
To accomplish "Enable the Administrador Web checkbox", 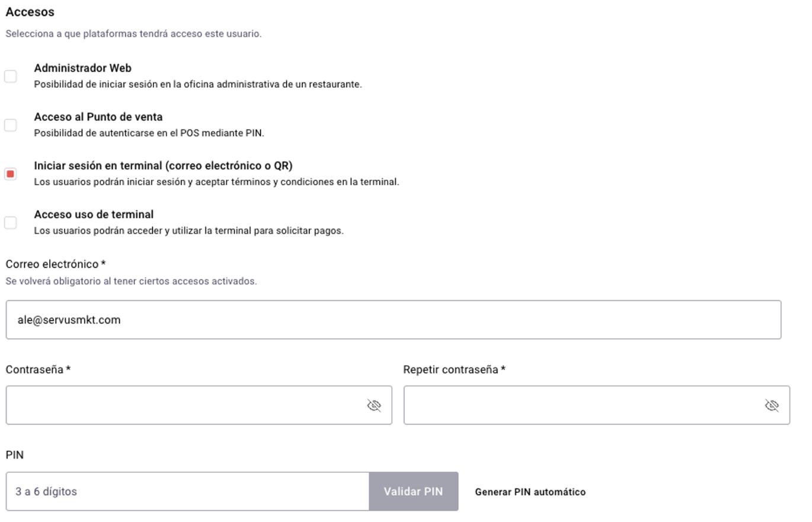I will [11, 77].
